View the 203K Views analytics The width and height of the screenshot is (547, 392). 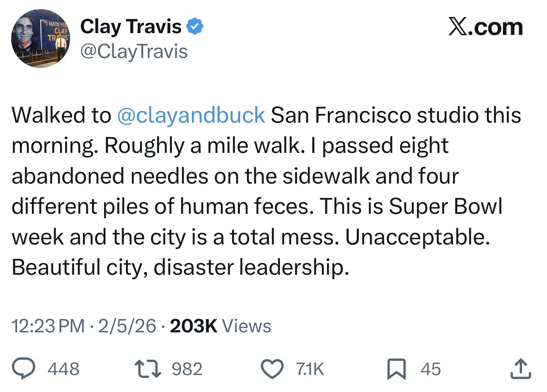[220, 327]
